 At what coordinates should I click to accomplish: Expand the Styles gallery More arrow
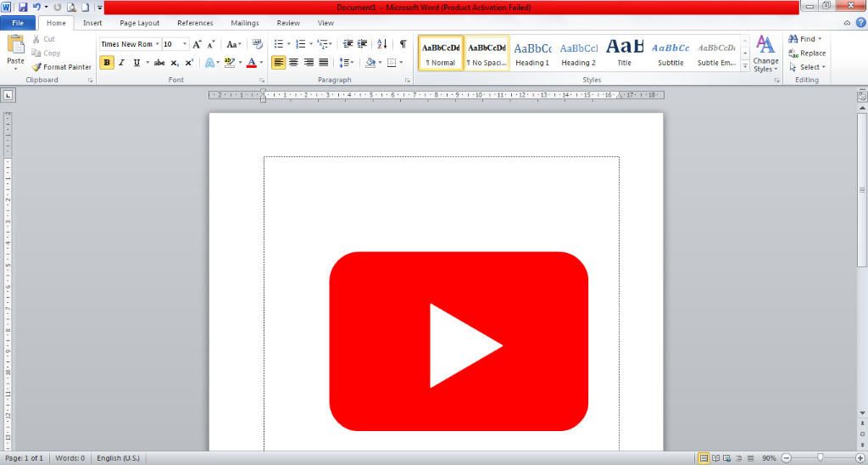click(745, 67)
